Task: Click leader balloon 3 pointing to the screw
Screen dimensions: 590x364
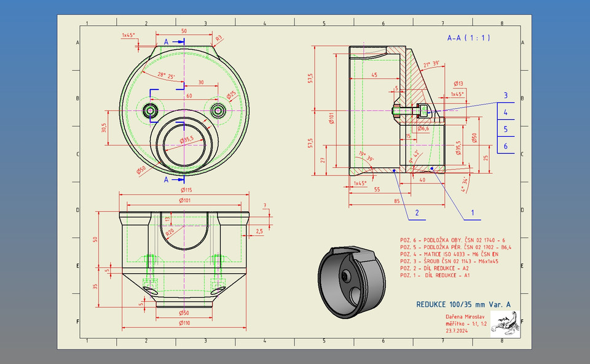Action: (506, 96)
